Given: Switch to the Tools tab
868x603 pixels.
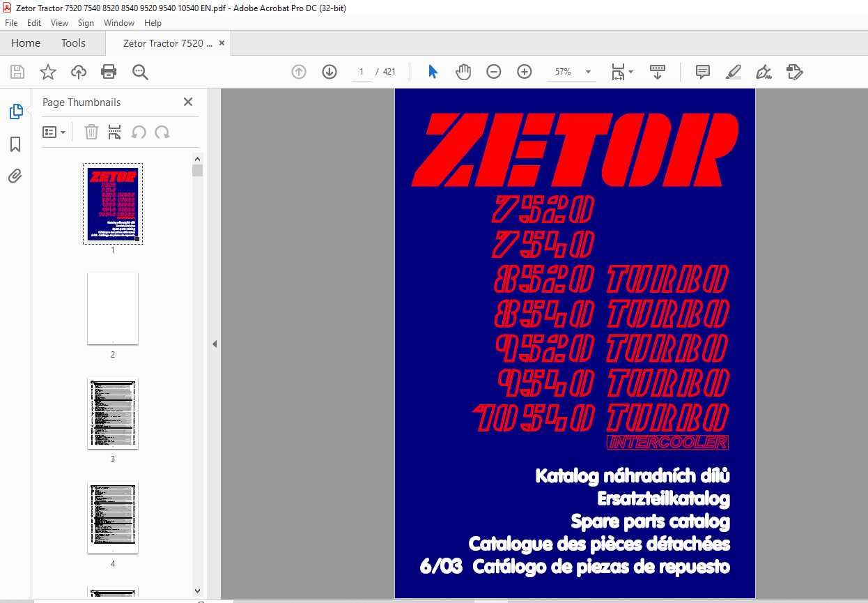Looking at the screenshot, I should [73, 43].
